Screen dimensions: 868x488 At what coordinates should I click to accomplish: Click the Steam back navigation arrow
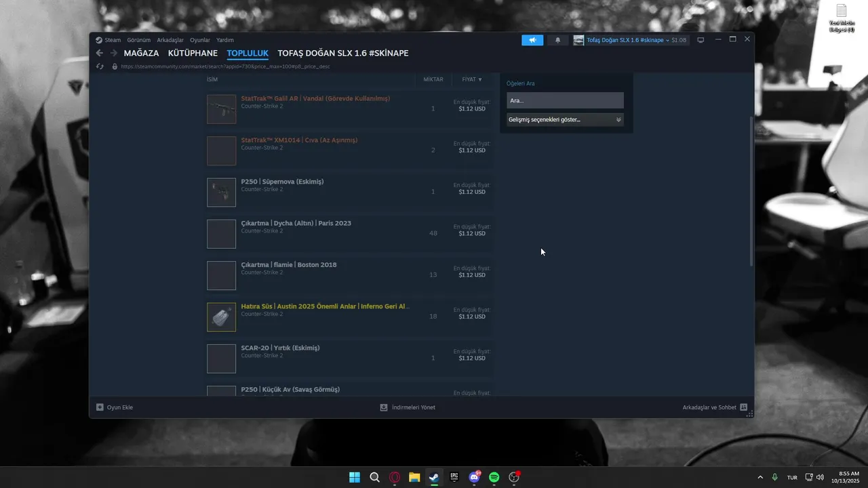pos(100,53)
